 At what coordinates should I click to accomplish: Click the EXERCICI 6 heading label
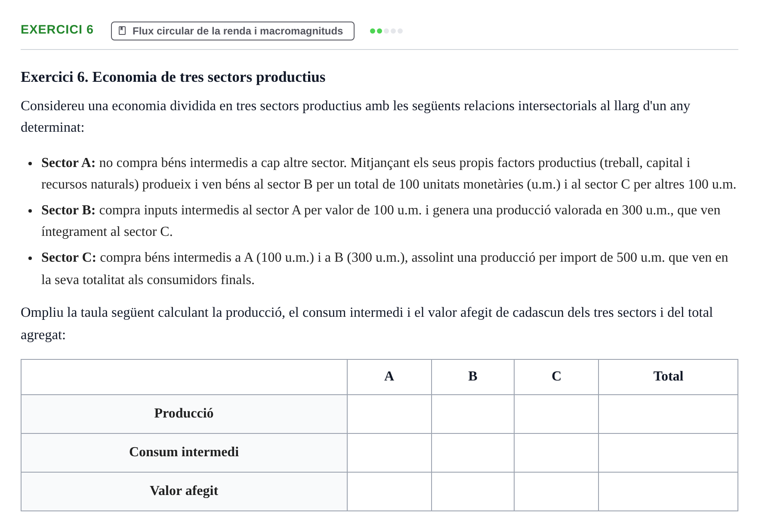tap(57, 29)
